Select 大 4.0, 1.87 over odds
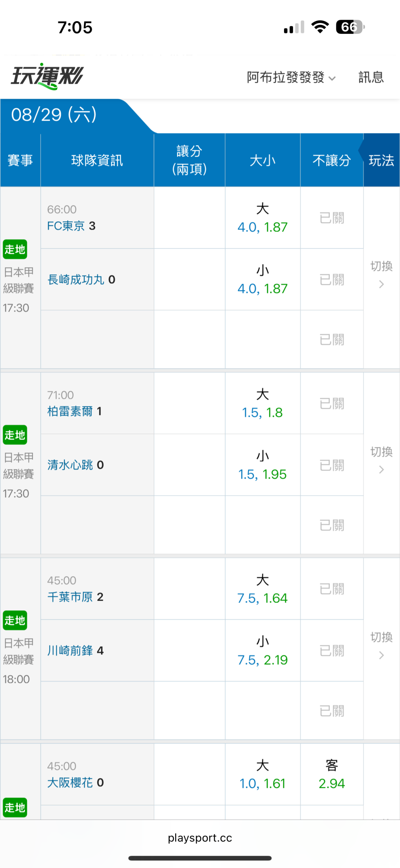 coord(263,218)
